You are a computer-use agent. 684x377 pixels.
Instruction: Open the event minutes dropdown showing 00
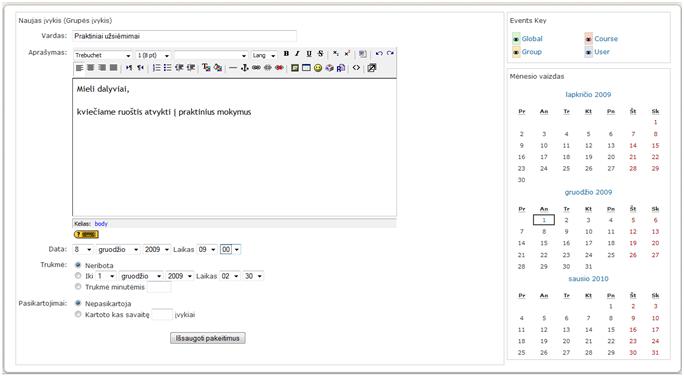(230, 250)
